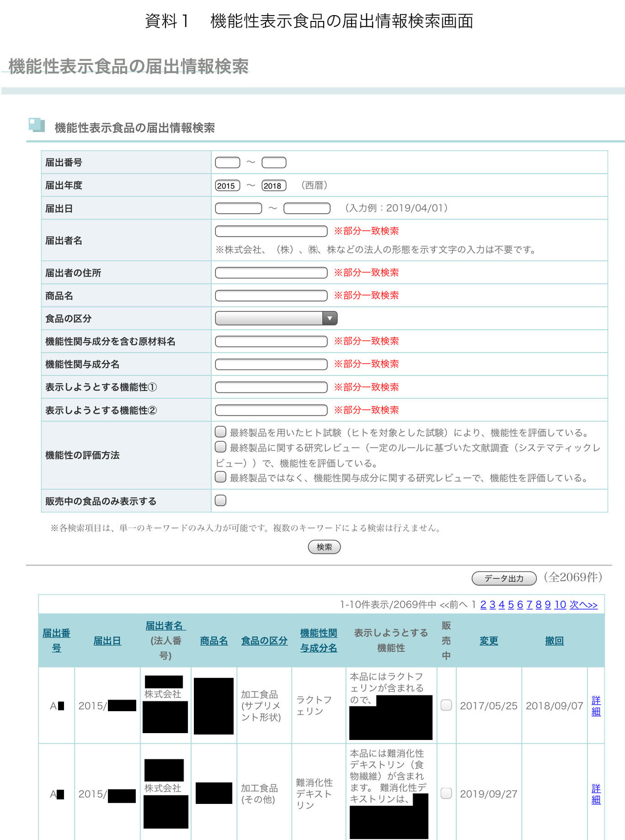Go to results page 4
625x840 pixels.
501,605
